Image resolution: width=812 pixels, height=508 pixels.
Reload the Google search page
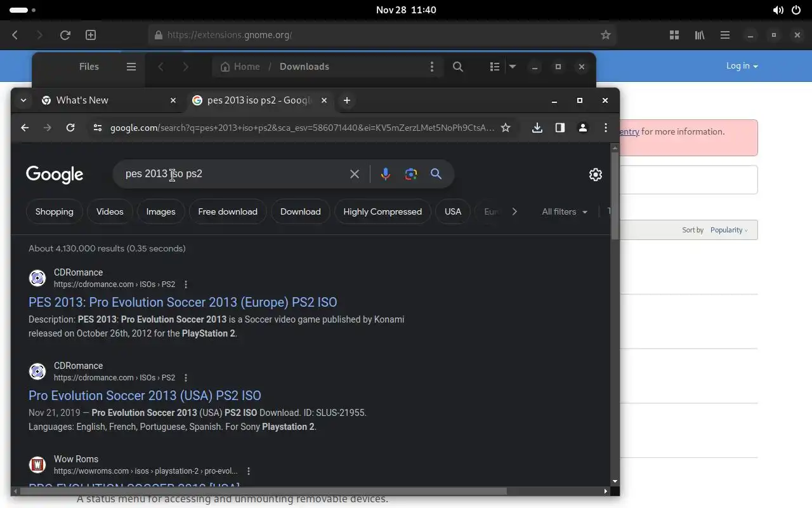(x=70, y=128)
